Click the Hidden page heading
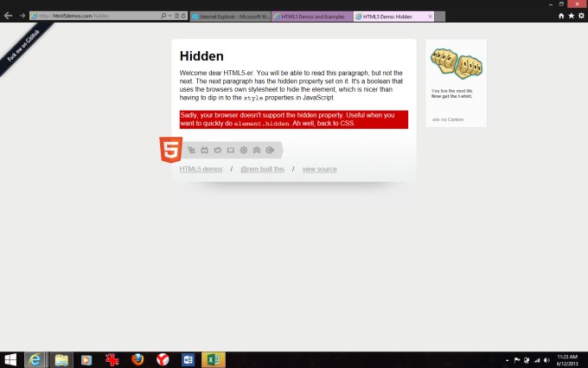 click(201, 56)
